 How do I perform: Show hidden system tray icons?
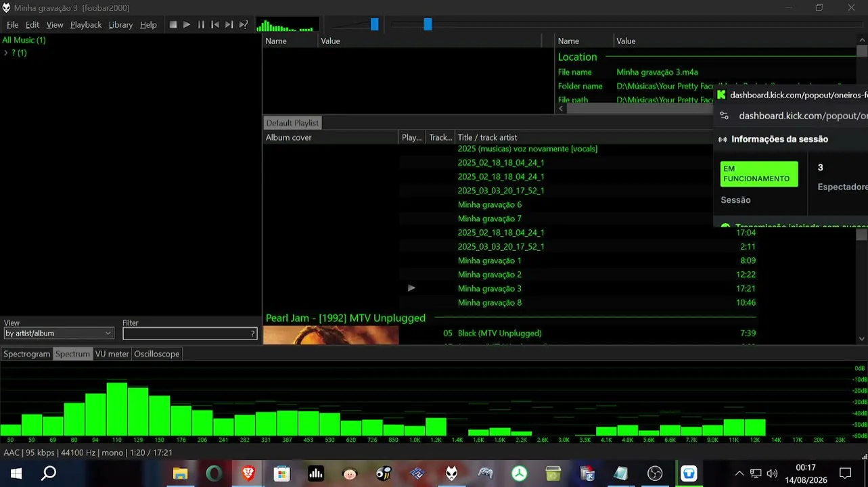739,473
